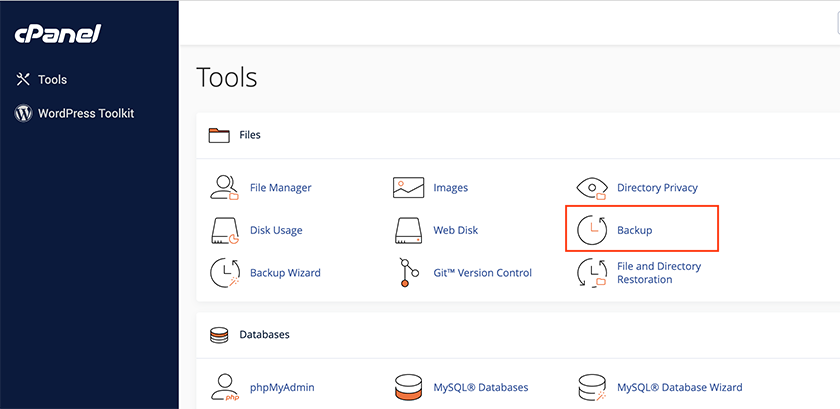
Task: Click the Files section header label
Action: point(250,135)
